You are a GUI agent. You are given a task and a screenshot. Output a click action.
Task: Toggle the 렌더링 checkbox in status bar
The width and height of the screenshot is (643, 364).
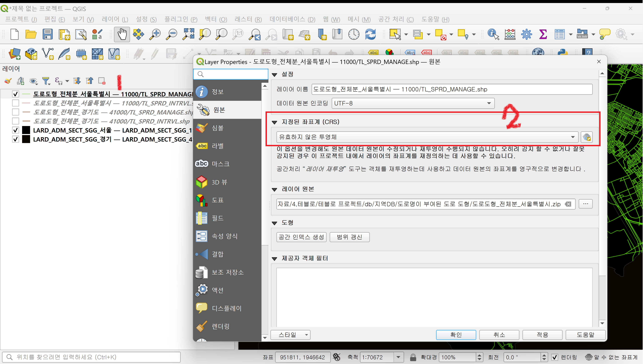tap(555, 357)
